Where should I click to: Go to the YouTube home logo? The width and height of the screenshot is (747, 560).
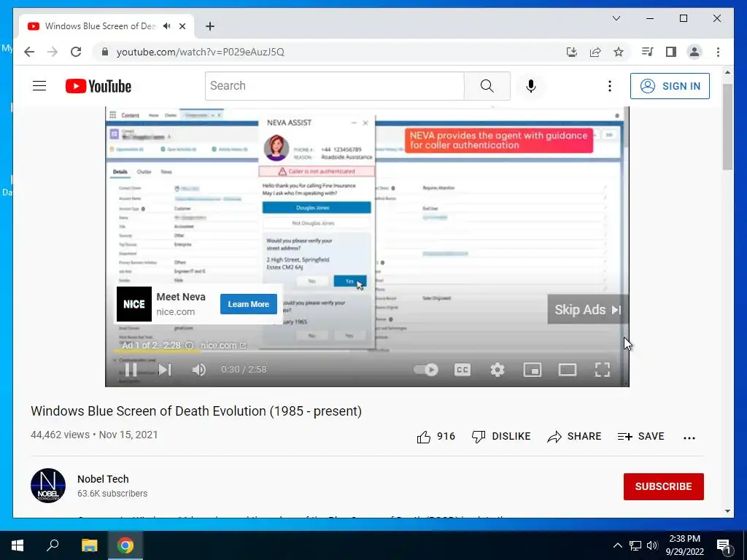[98, 86]
